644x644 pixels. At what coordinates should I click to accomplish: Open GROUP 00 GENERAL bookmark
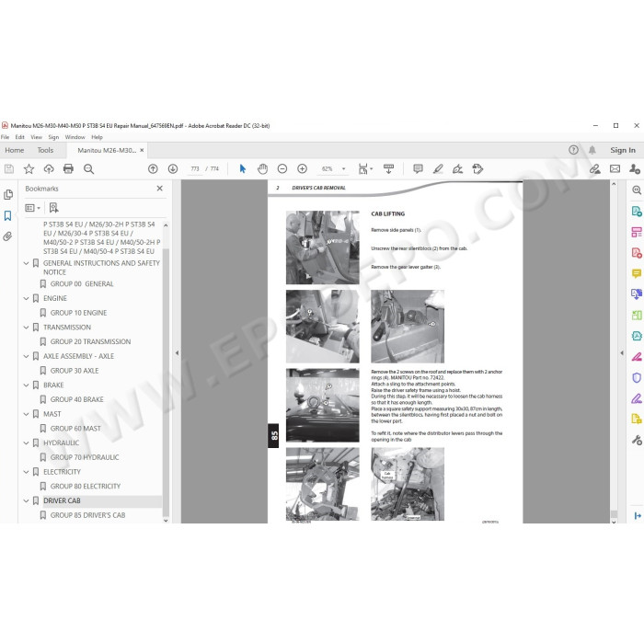(82, 283)
